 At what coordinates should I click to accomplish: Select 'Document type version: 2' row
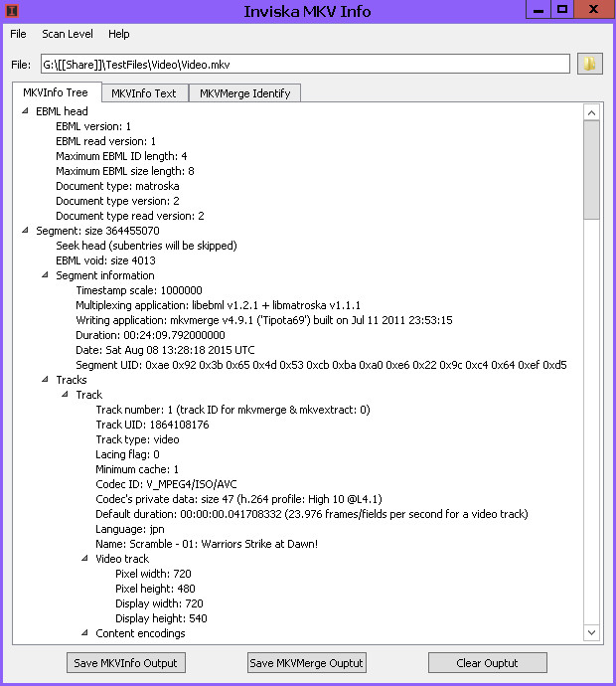pyautogui.click(x=117, y=201)
